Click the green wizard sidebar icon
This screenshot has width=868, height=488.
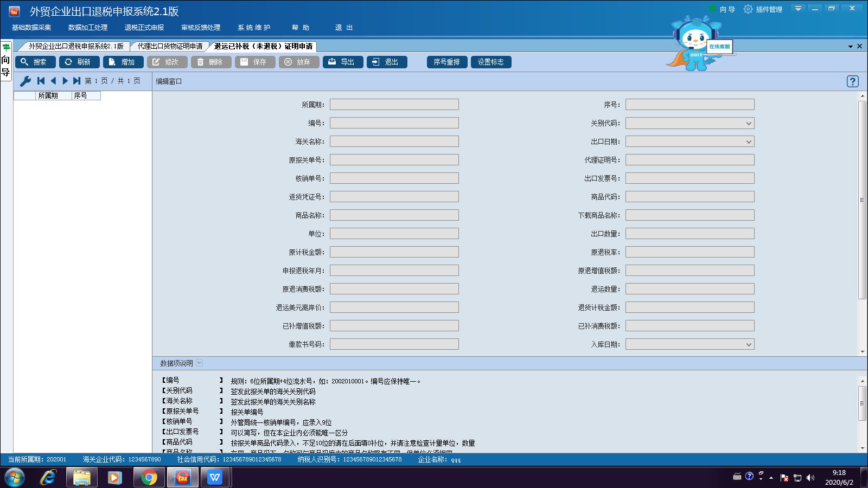point(6,48)
